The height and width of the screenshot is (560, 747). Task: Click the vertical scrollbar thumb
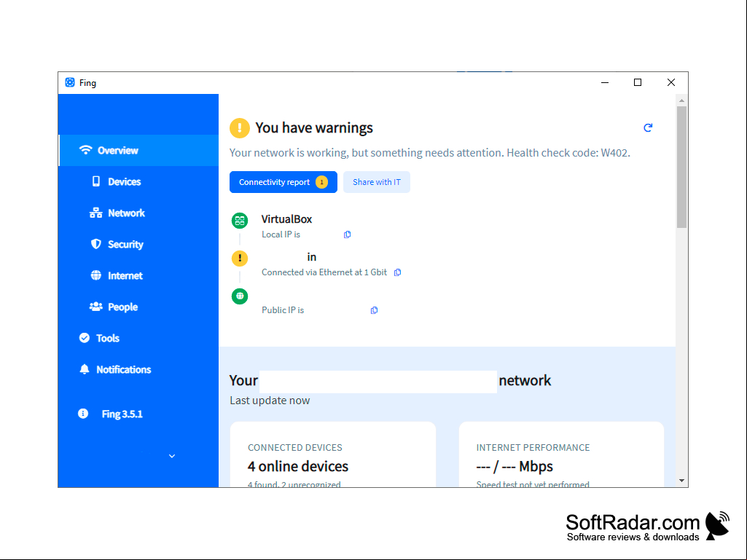click(681, 167)
